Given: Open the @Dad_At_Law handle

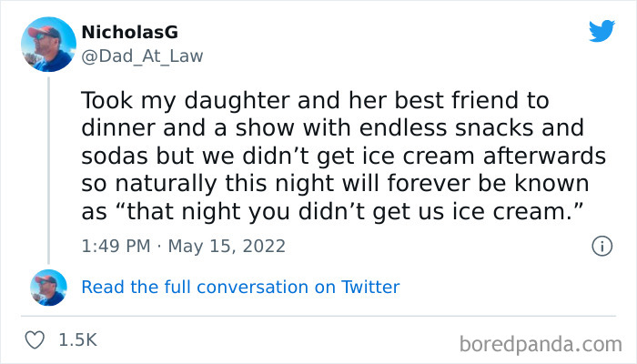Looking at the screenshot, I should click(x=143, y=56).
